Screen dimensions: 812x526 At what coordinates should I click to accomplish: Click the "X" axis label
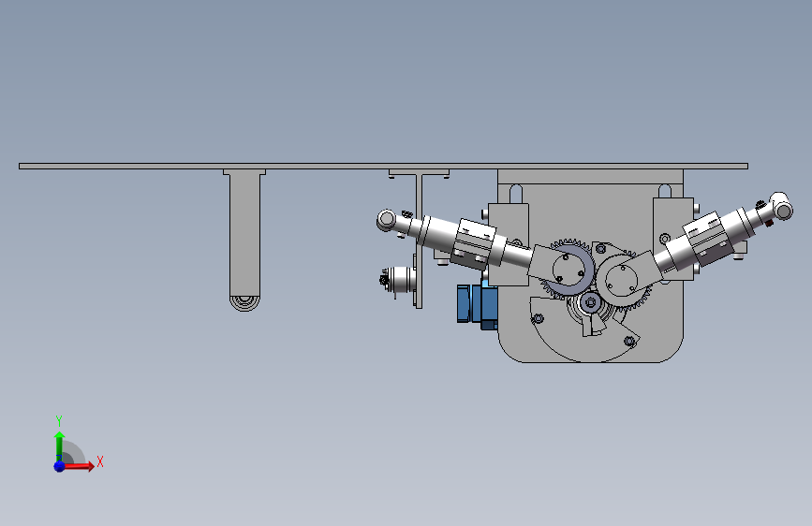tap(100, 461)
